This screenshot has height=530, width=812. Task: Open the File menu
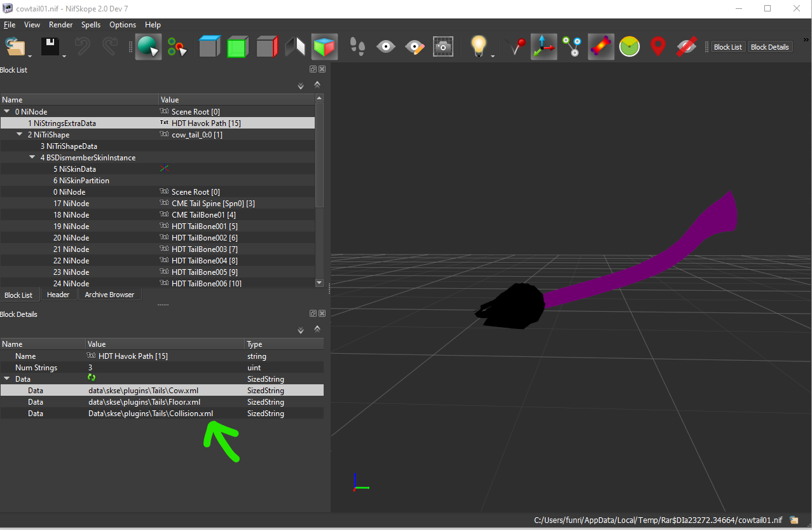pyautogui.click(x=10, y=25)
